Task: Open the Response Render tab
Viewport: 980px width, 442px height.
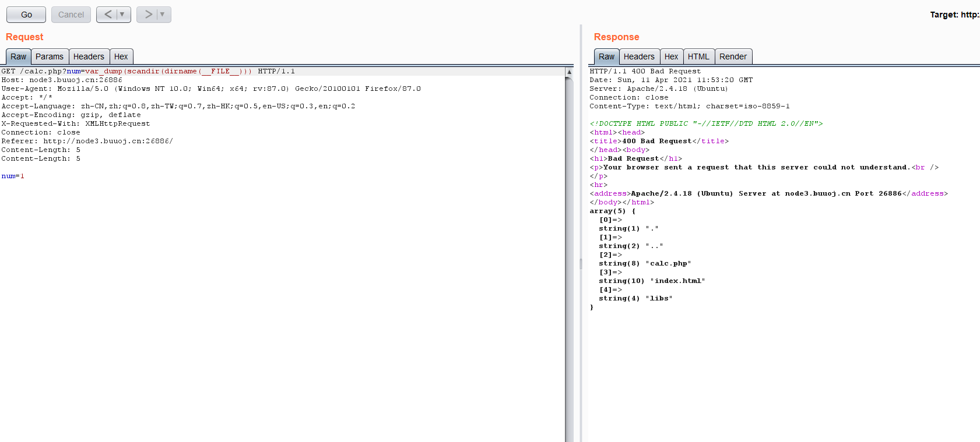Action: [733, 56]
